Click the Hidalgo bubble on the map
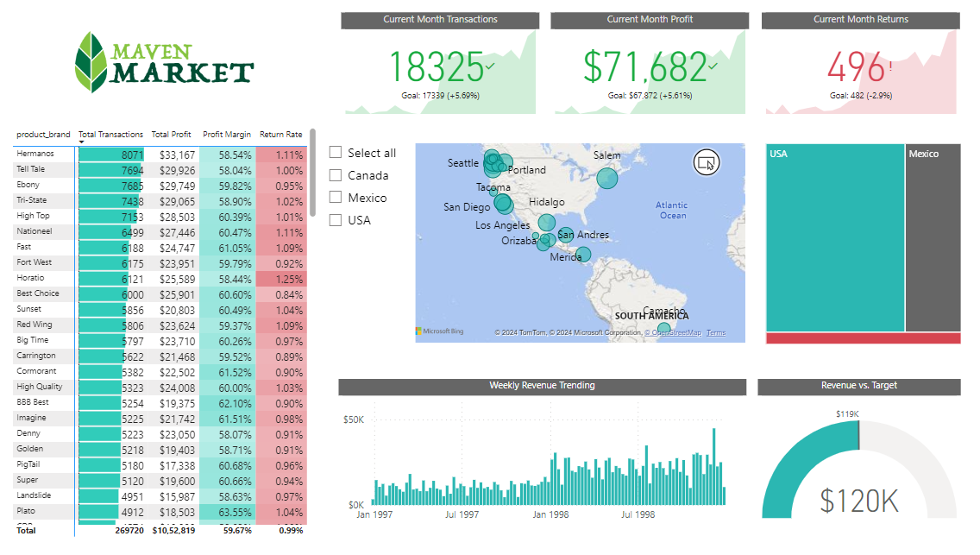980x555 pixels. pyautogui.click(x=546, y=222)
